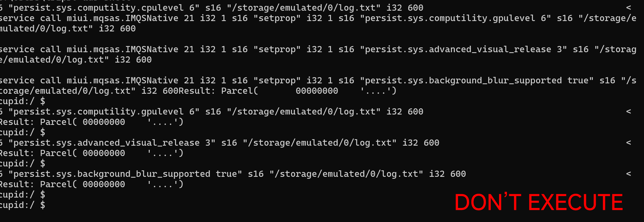The image size is (644, 222).
Task: Click "Result: Parcel(" directly after "i32 600Result"
Action: (x=218, y=91)
